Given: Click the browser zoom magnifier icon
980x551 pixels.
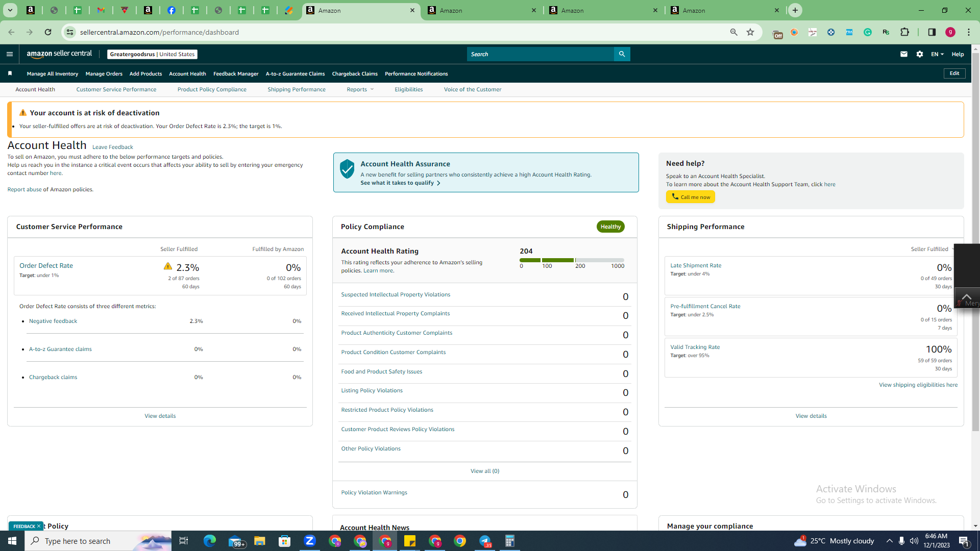Looking at the screenshot, I should pos(734,32).
